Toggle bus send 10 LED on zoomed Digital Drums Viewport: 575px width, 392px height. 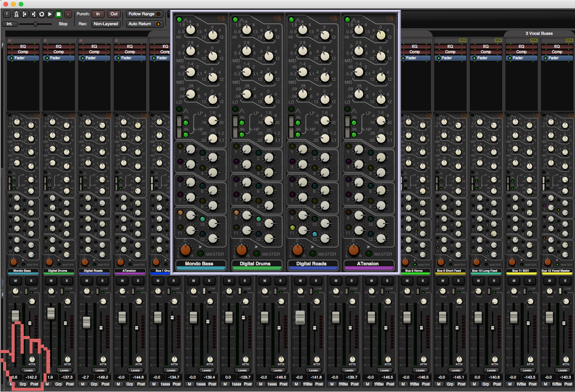[258, 219]
